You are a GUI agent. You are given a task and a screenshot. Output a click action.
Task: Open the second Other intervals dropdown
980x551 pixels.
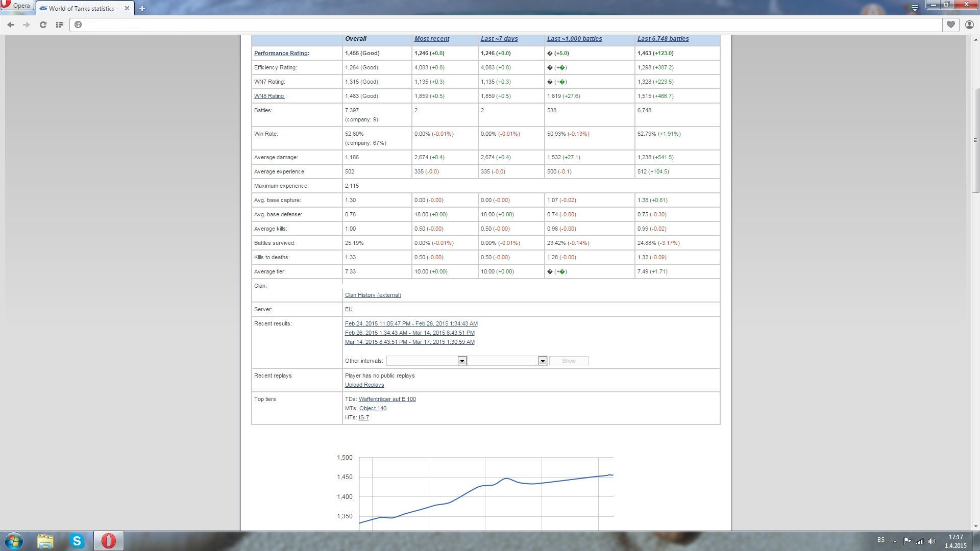pos(507,361)
